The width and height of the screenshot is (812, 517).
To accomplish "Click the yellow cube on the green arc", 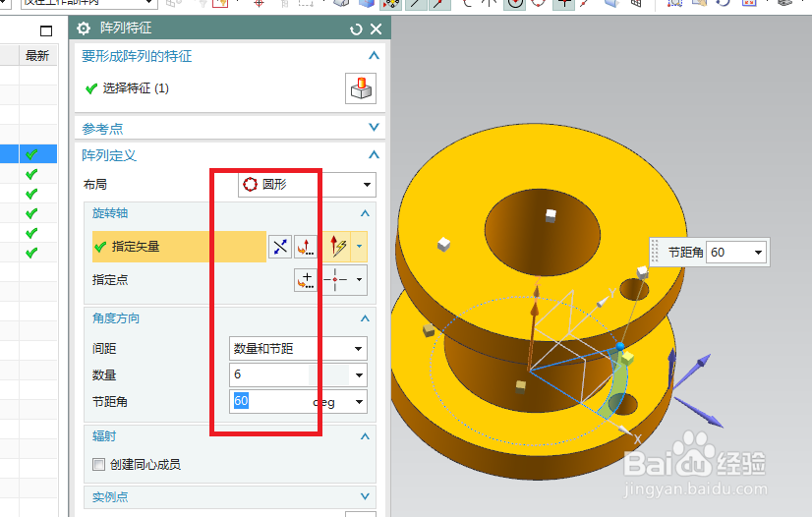I will coord(627,357).
